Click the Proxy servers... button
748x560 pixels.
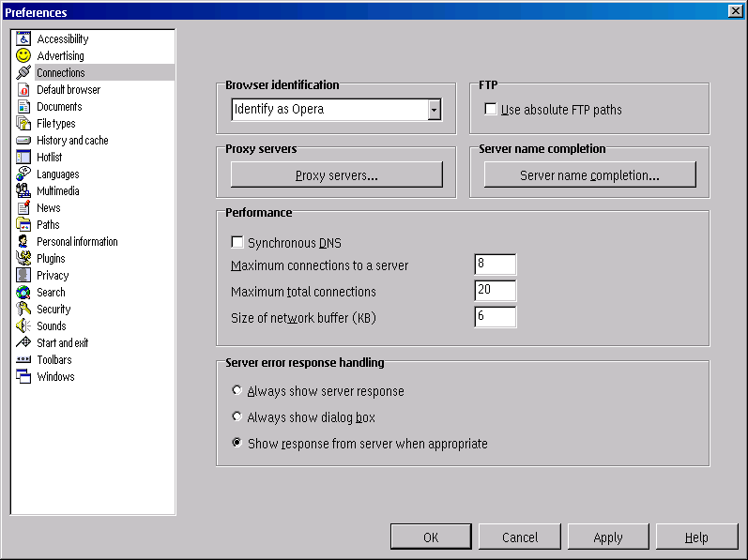click(x=337, y=174)
